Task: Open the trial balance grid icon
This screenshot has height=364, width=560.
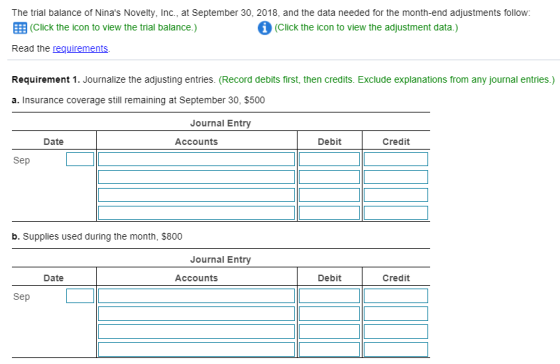Action: (20, 28)
